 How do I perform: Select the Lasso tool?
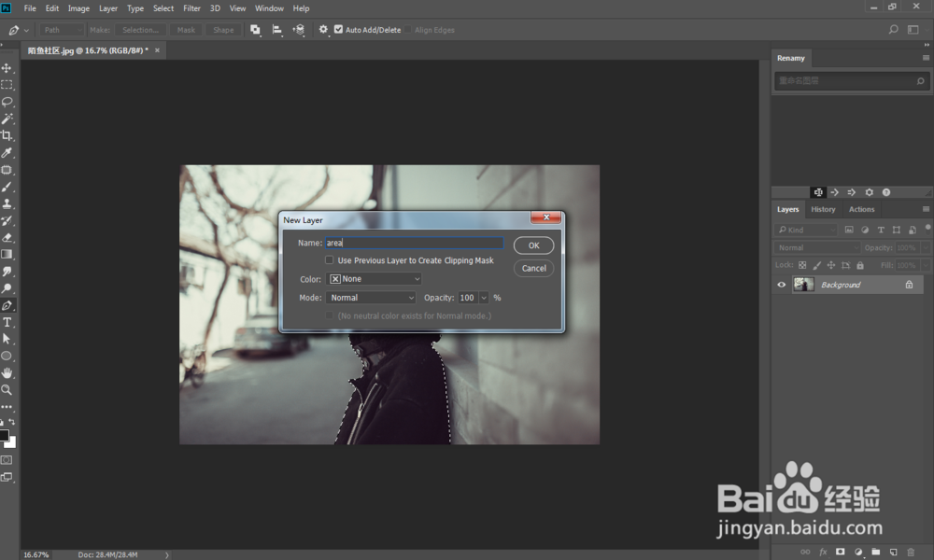(7, 102)
